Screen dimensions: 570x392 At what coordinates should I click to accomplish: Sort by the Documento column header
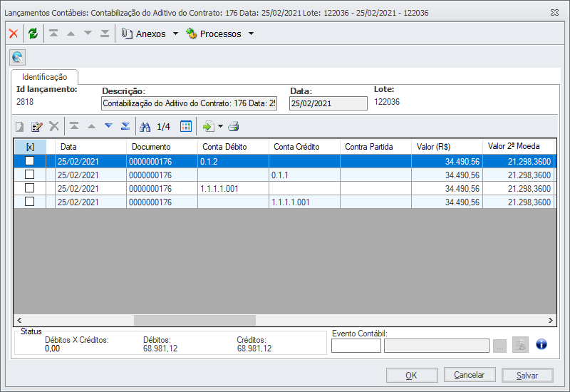click(162, 147)
